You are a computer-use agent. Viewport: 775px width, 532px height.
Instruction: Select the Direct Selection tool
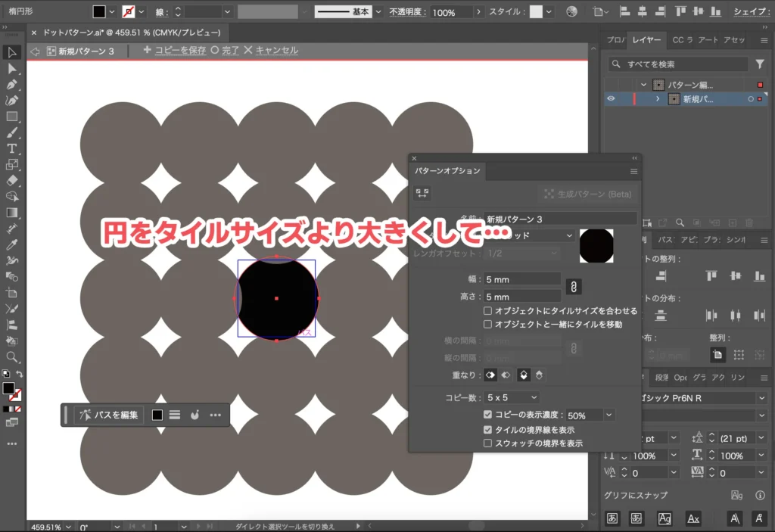[x=11, y=68]
